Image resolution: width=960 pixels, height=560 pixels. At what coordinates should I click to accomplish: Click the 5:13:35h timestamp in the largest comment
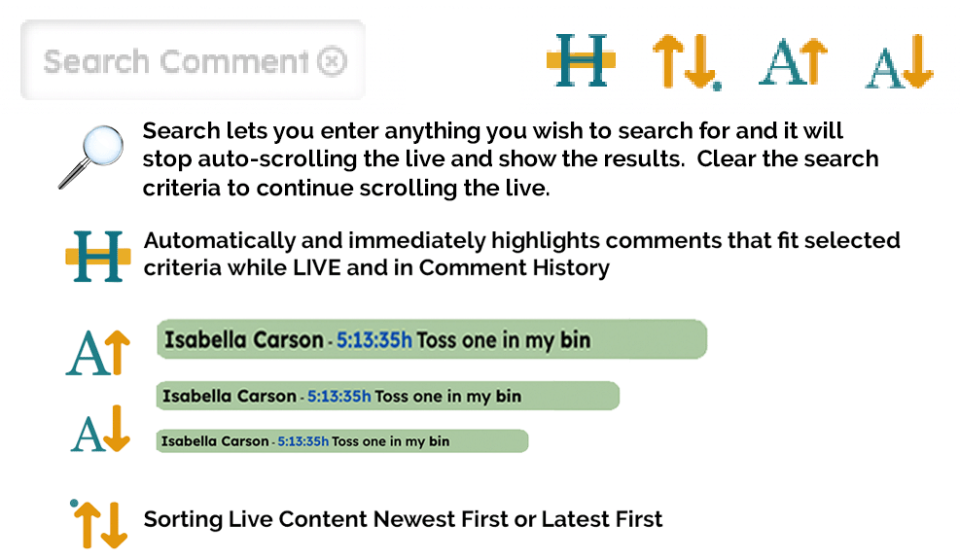point(374,341)
